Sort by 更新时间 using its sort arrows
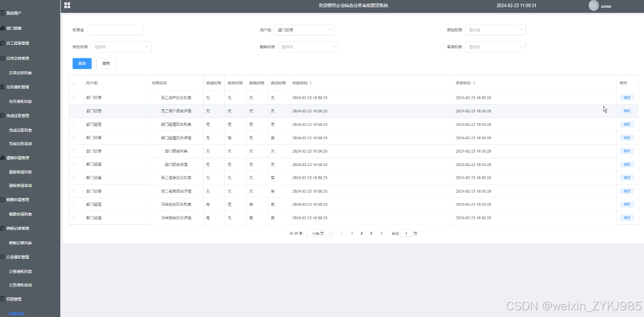 (x=474, y=83)
